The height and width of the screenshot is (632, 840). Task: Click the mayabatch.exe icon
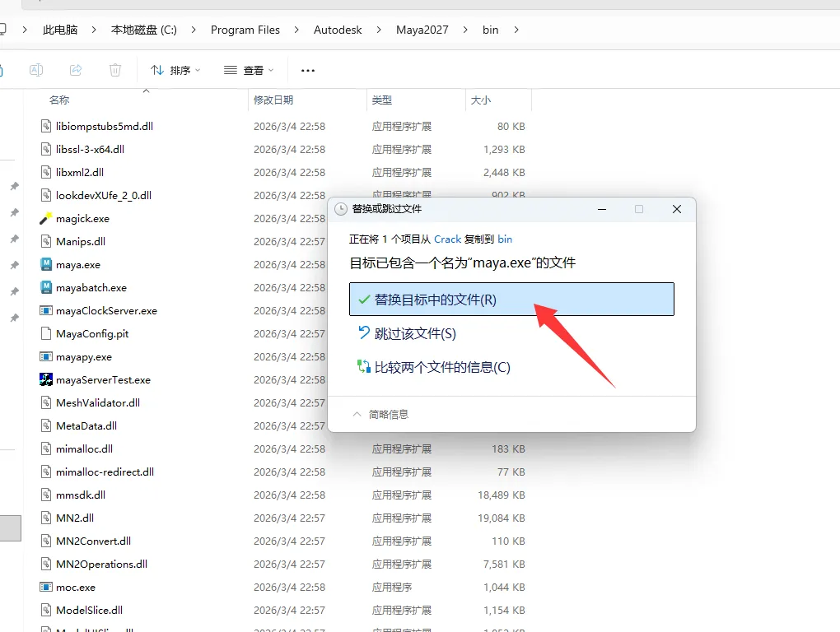pos(46,287)
